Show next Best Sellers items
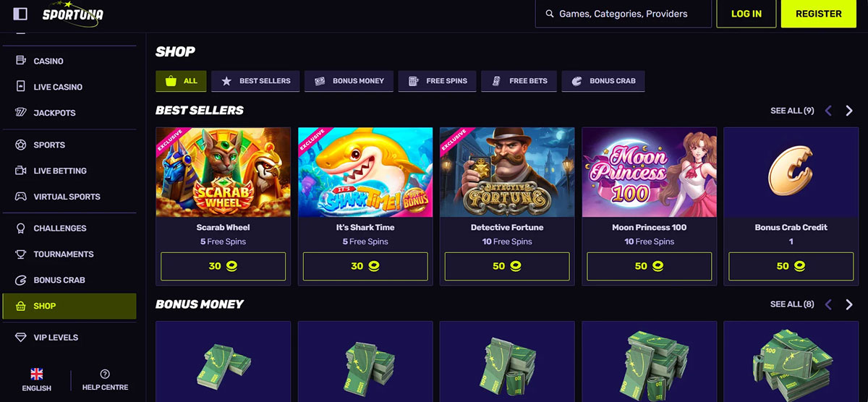This screenshot has width=868, height=402. click(x=849, y=111)
